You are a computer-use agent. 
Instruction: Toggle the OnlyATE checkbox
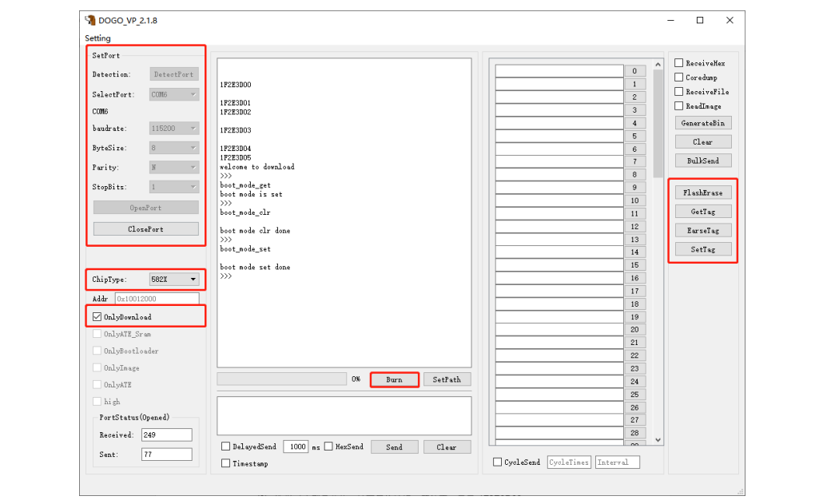pos(97,384)
